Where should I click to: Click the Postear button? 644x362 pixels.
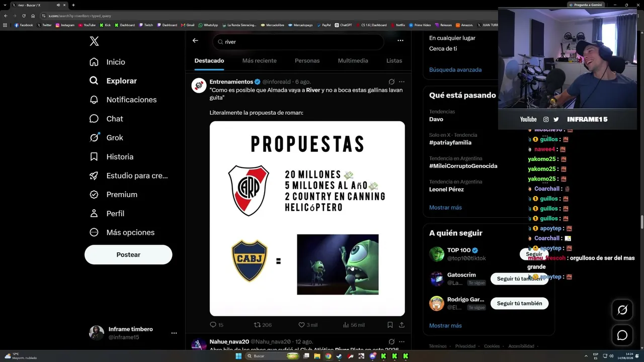click(128, 255)
